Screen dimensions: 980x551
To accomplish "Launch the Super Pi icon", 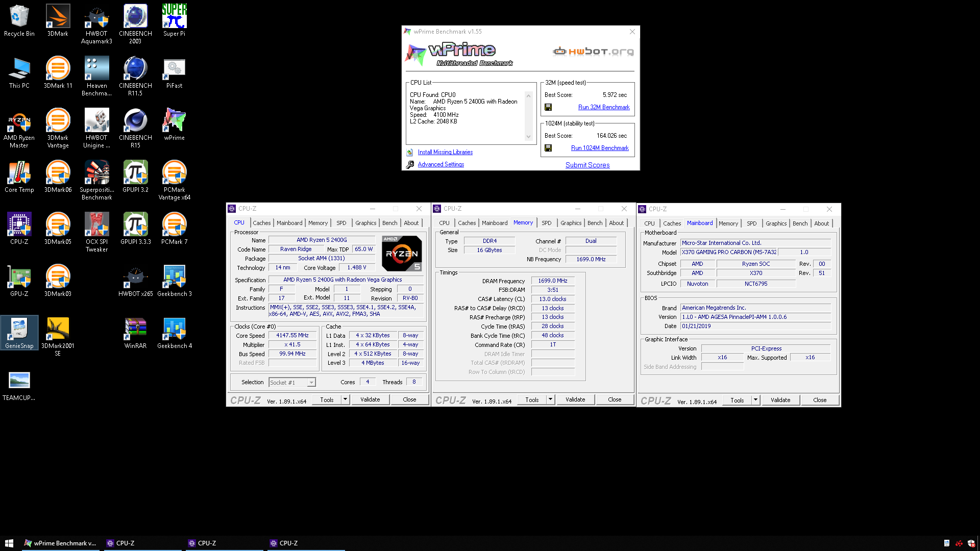I will point(174,21).
